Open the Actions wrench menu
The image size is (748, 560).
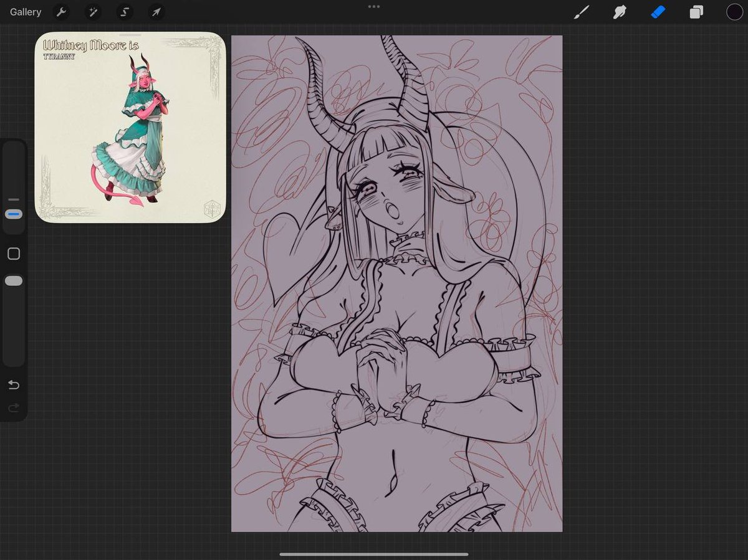(61, 12)
